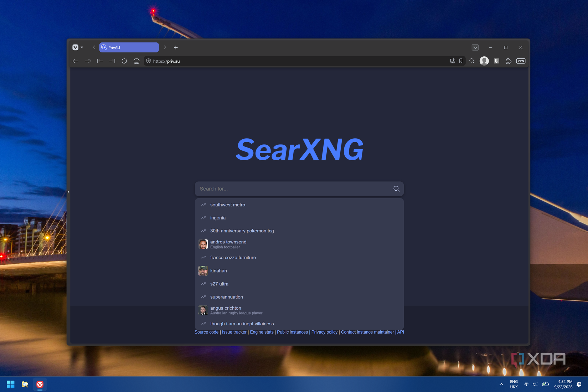Open the Bitwarden extension icon
588x392 pixels.
[x=496, y=61]
